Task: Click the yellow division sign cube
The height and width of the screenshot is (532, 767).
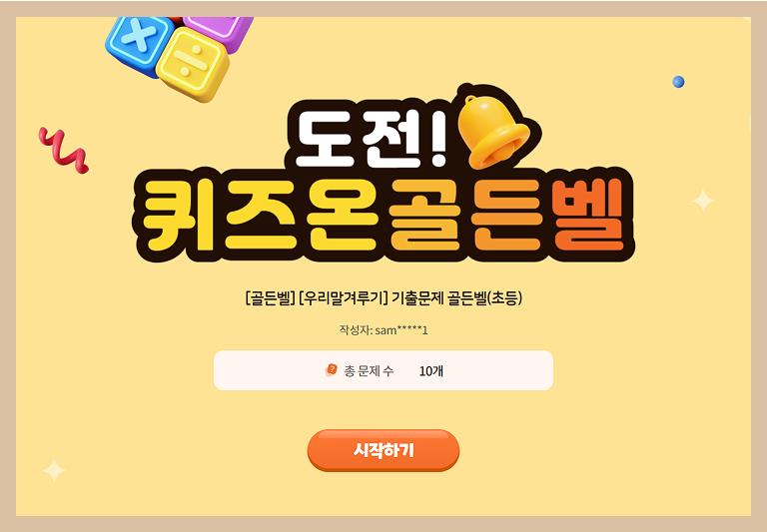Action: 193,64
